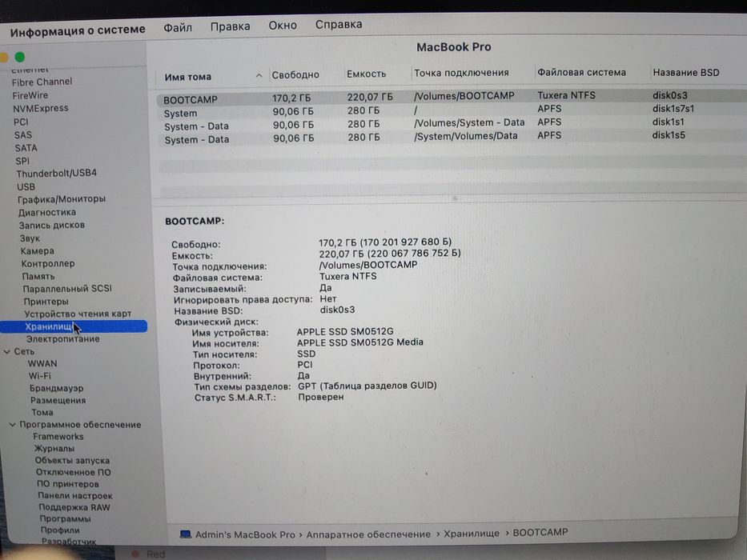Collapse the Программное обеспечение section chevron

pos(12,425)
